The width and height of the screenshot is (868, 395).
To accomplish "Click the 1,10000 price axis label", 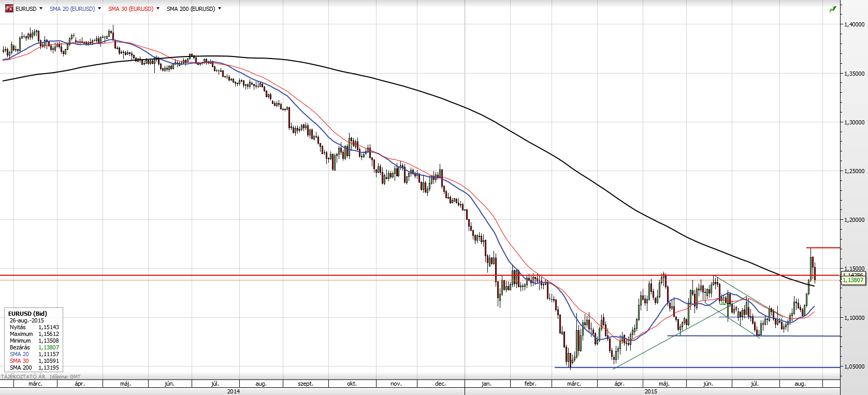I will coord(855,318).
